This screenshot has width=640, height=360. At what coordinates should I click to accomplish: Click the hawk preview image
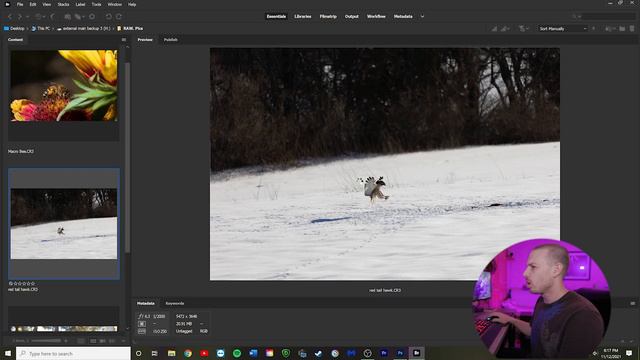point(384,164)
